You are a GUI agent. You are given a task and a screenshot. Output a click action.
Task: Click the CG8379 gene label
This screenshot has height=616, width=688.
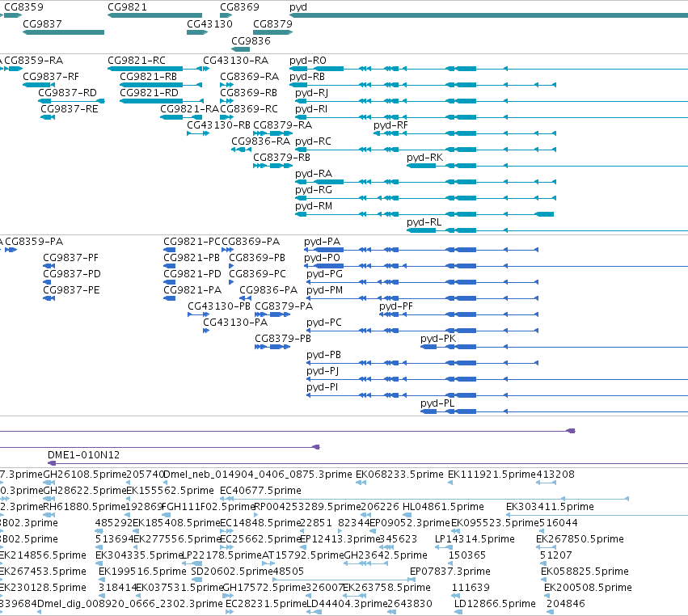pyautogui.click(x=273, y=23)
